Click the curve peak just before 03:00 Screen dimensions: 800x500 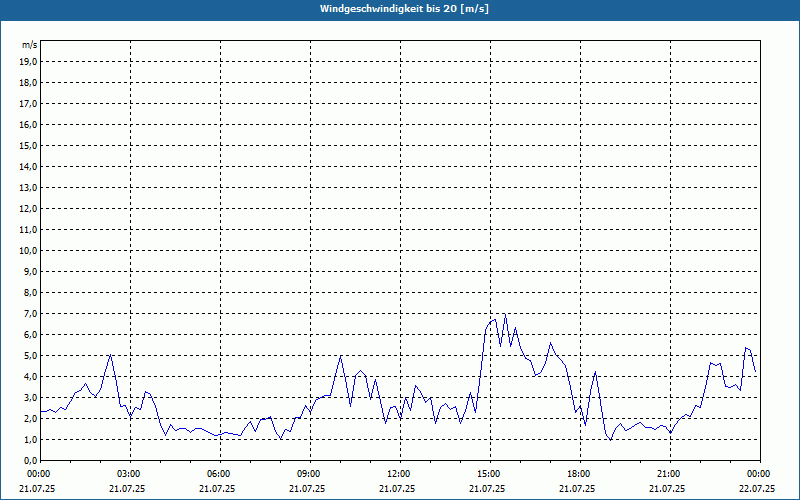pos(110,355)
